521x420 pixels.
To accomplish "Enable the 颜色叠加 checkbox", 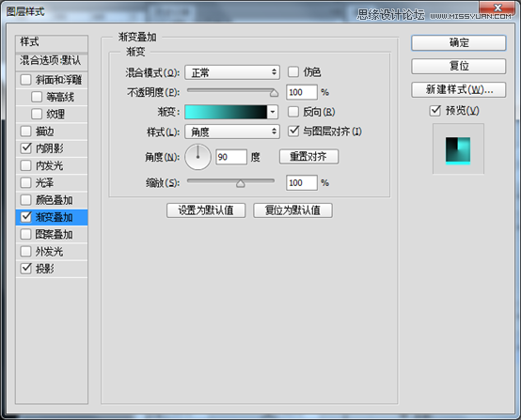I will (x=26, y=200).
